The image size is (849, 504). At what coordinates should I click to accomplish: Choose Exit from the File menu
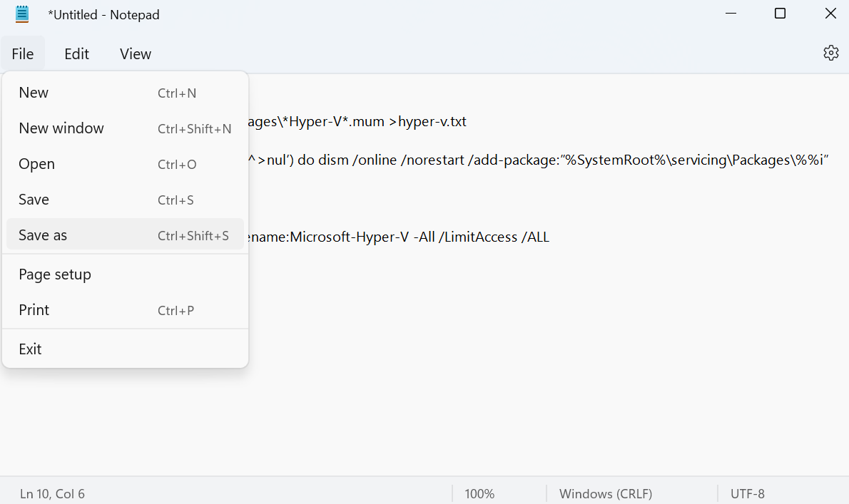[x=125, y=349]
